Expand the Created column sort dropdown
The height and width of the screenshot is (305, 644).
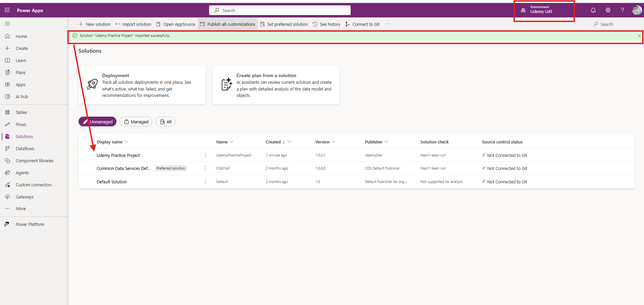(x=289, y=142)
